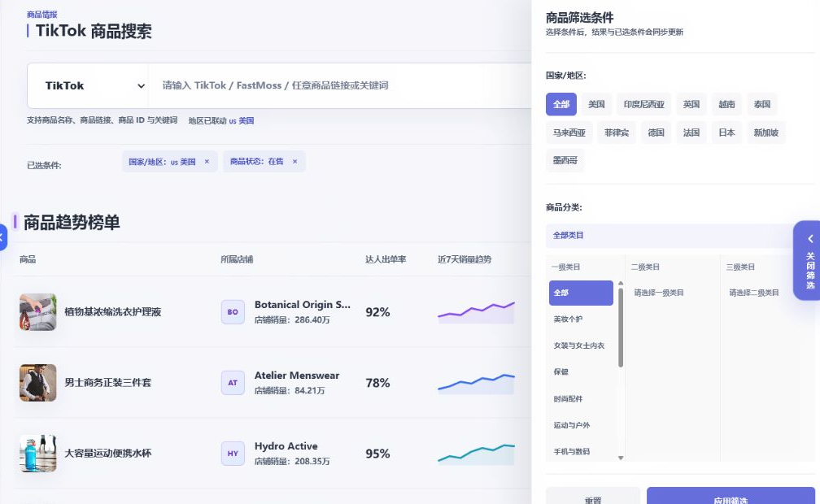Open product 大容量运动便携水杯

point(107,454)
